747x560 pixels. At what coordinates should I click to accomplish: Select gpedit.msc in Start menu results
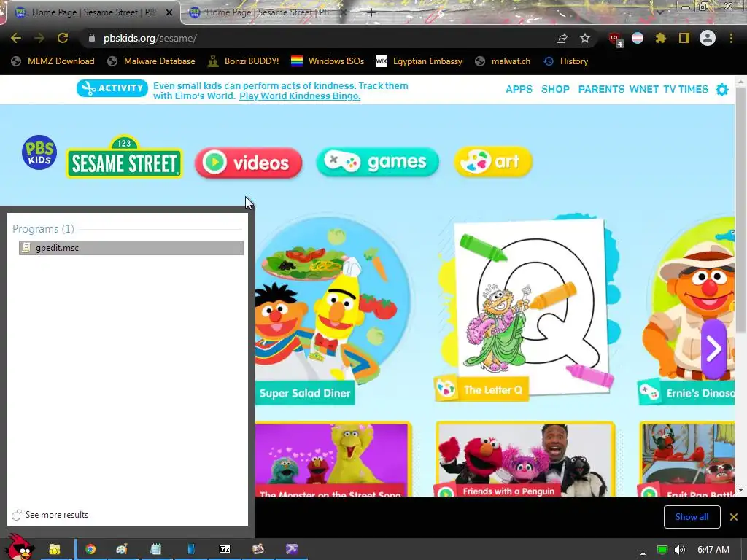131,248
